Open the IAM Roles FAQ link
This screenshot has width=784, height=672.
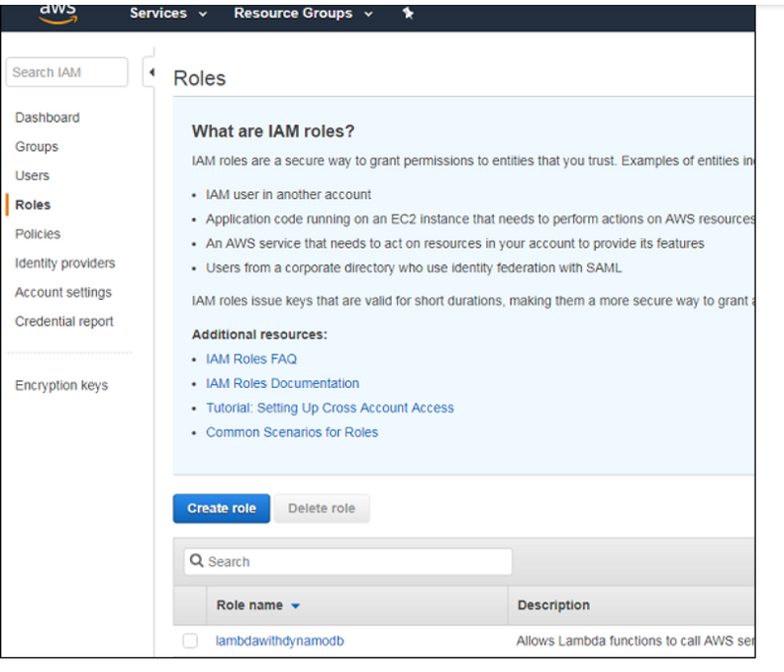tap(251, 360)
